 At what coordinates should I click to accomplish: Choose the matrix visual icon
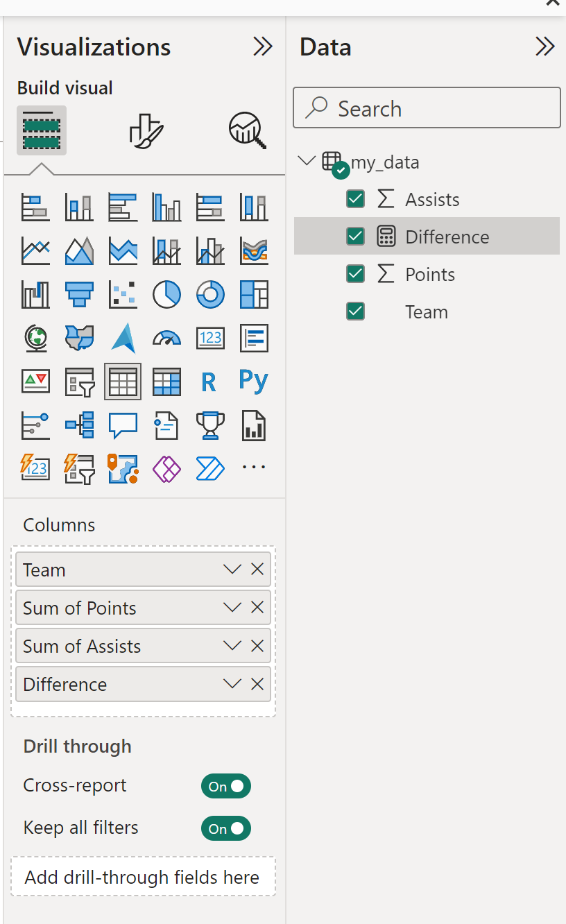(166, 382)
